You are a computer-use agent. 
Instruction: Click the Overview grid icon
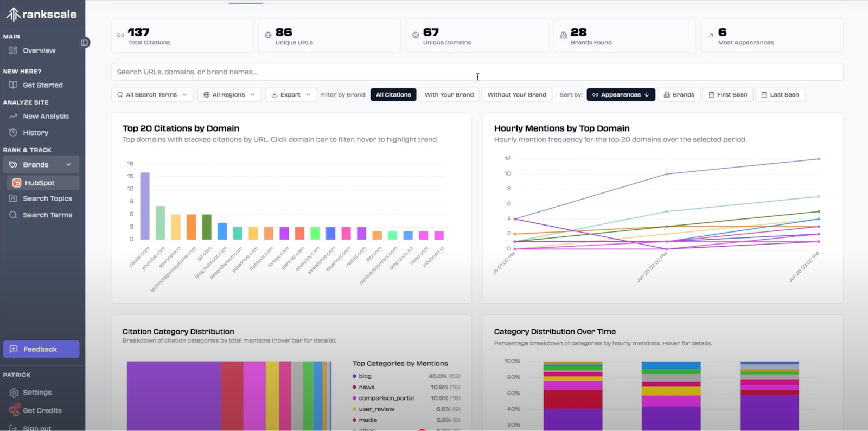pos(13,50)
